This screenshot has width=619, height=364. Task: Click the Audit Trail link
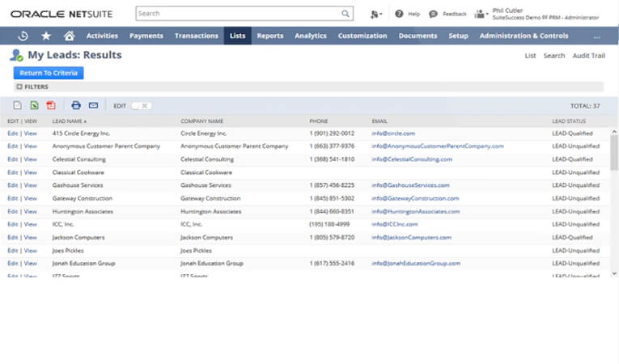coord(588,56)
